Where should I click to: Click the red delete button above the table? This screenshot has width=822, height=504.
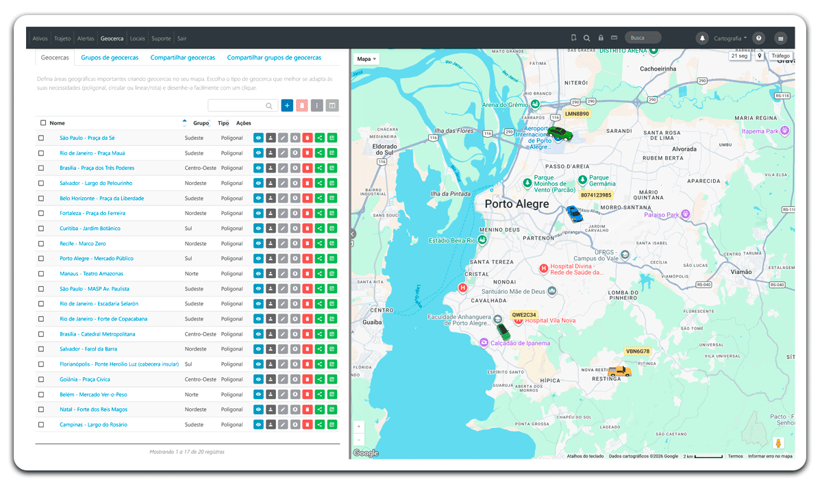pos(302,105)
